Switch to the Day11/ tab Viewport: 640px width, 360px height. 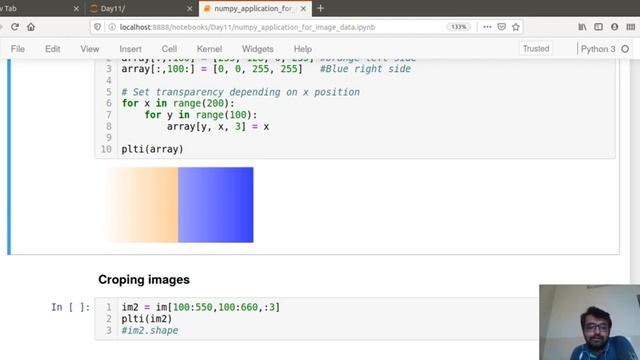point(141,9)
